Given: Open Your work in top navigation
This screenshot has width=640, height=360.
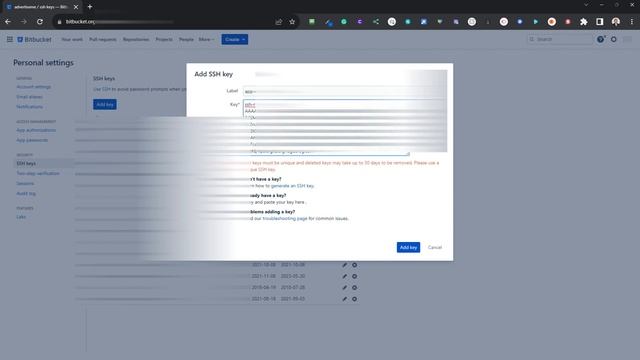Looking at the screenshot, I should [x=72, y=40].
